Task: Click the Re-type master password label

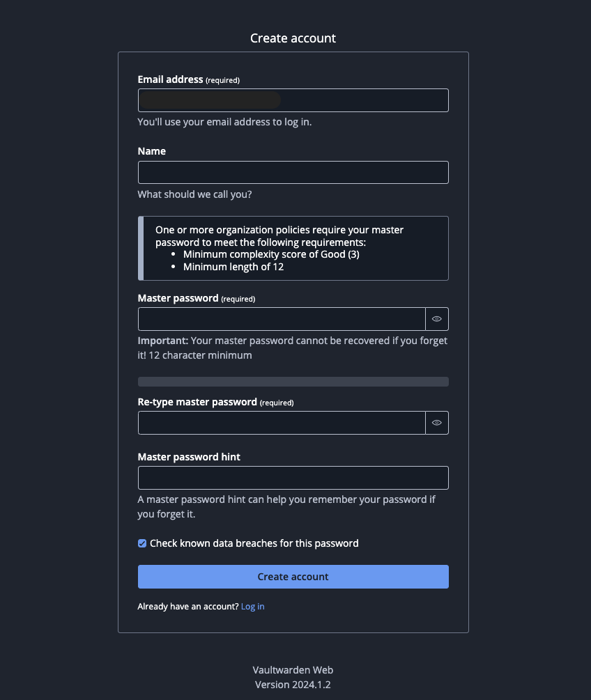Action: [x=198, y=402]
